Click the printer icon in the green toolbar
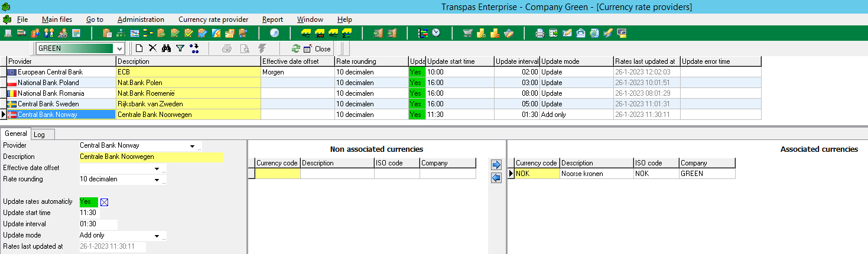 [x=539, y=33]
